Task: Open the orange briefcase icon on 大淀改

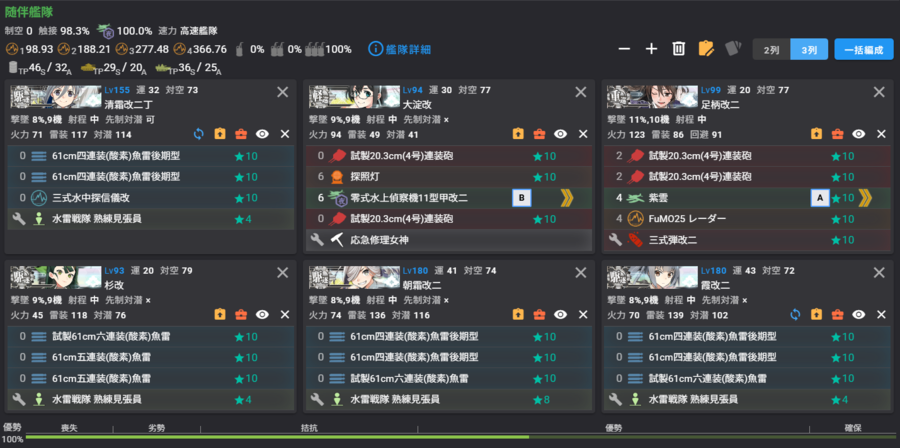Action: [539, 134]
